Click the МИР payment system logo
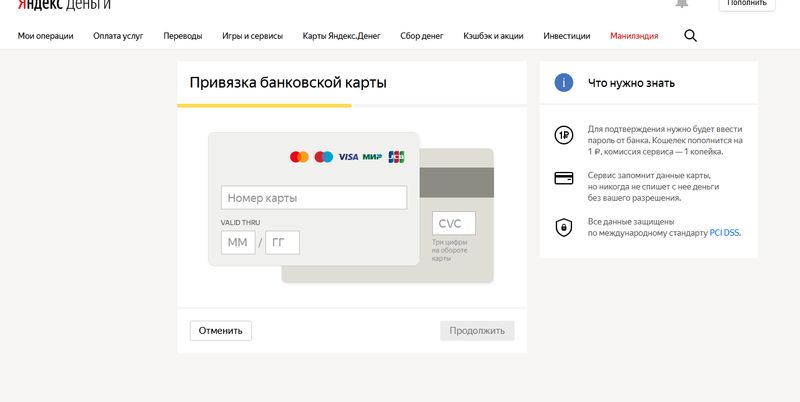The height and width of the screenshot is (402, 800). coord(372,157)
